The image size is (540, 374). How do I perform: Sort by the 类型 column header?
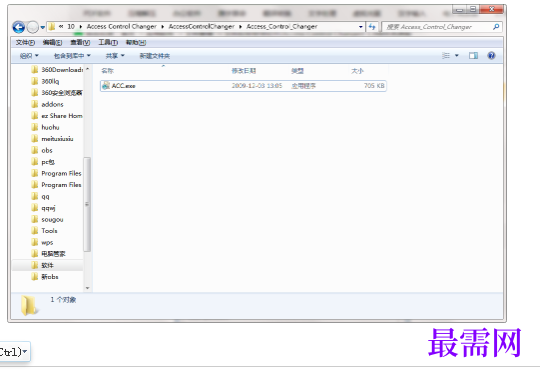point(297,71)
